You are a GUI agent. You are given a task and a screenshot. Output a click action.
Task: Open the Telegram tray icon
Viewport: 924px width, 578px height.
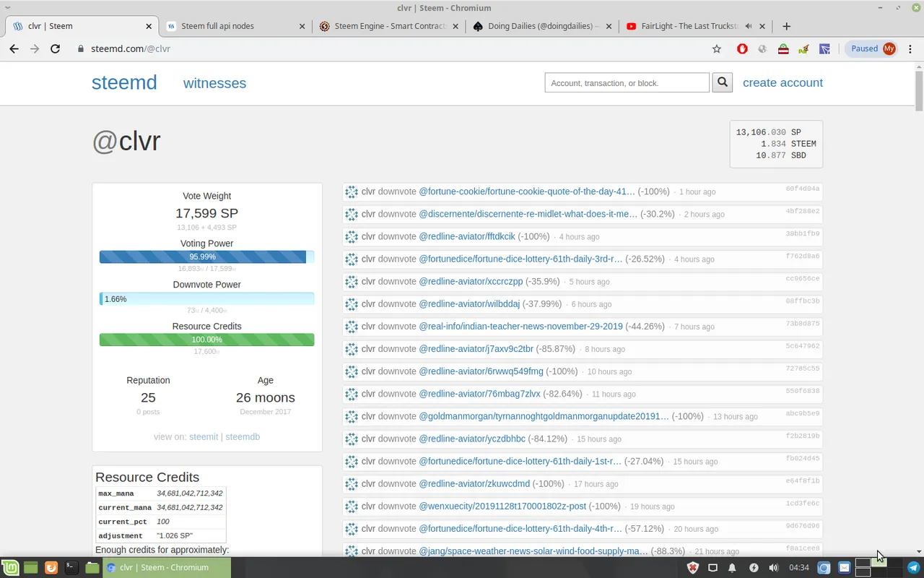[913, 568]
